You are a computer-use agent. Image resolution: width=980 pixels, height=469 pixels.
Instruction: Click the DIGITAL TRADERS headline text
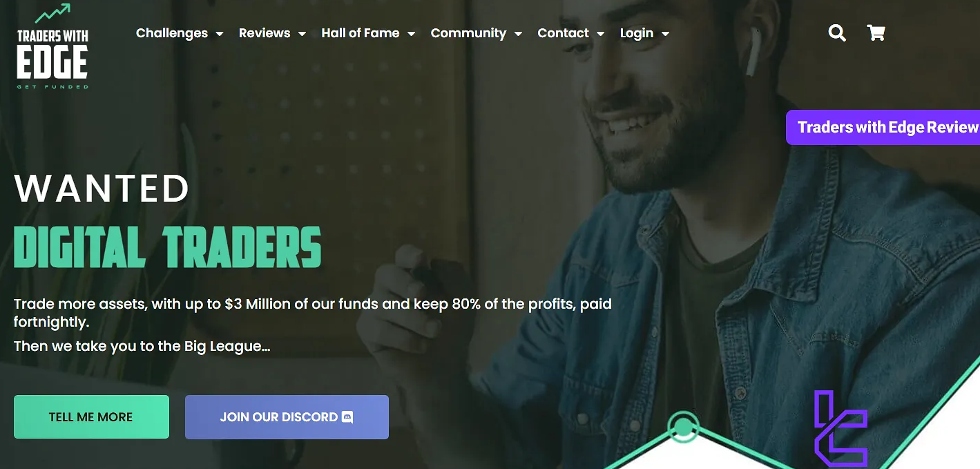click(x=168, y=247)
